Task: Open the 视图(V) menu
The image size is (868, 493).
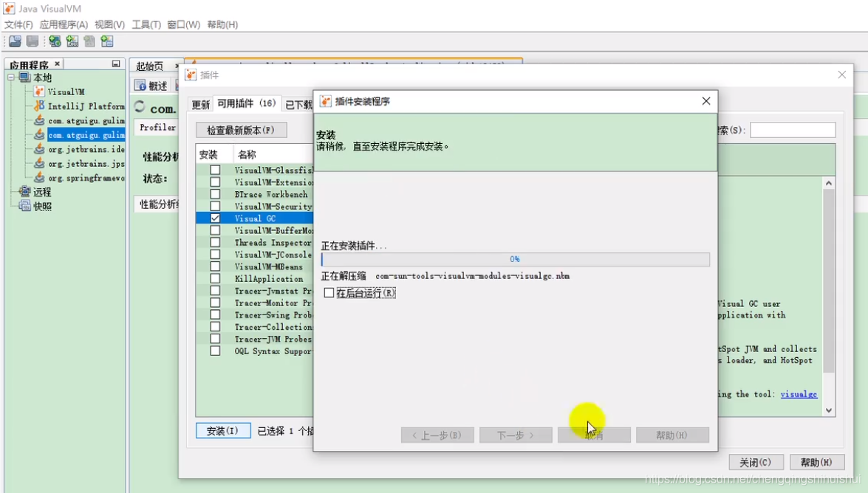Action: coord(109,24)
